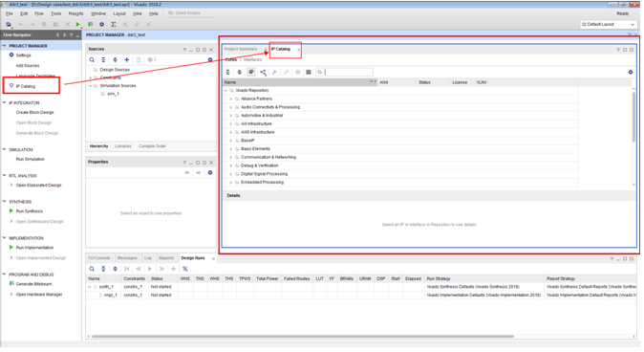
Task: Collapse all in the Sources panel toolbar
Action: point(103,60)
